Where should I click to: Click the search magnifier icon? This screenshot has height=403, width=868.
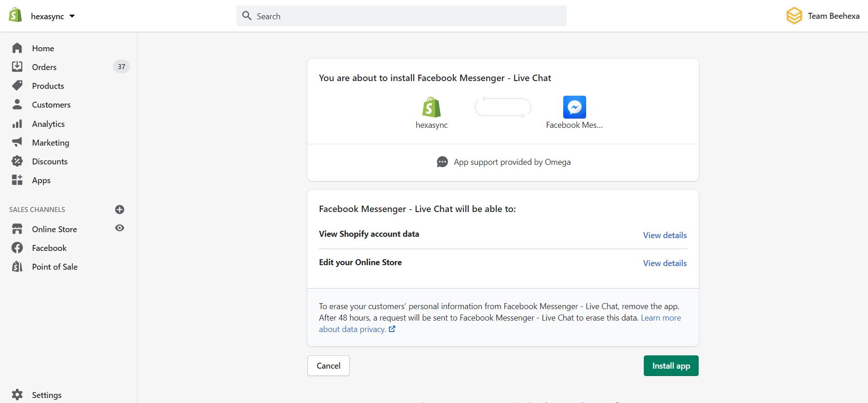(x=247, y=16)
